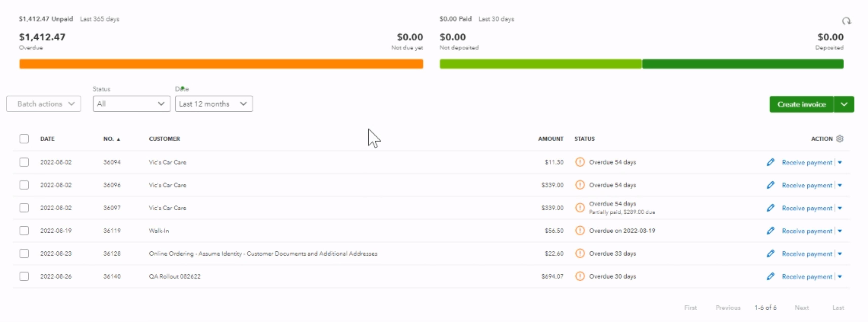Open the Last 12 months date dropdown

pos(213,104)
